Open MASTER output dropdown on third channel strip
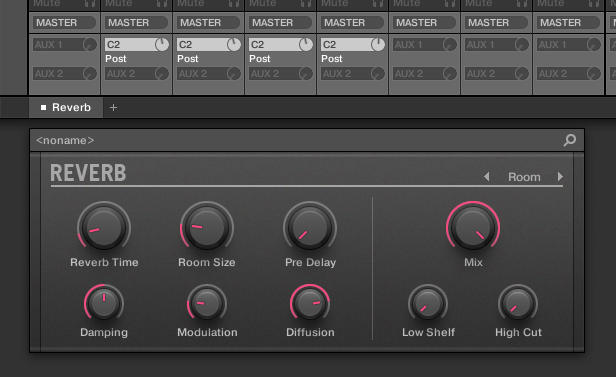 [x=208, y=23]
